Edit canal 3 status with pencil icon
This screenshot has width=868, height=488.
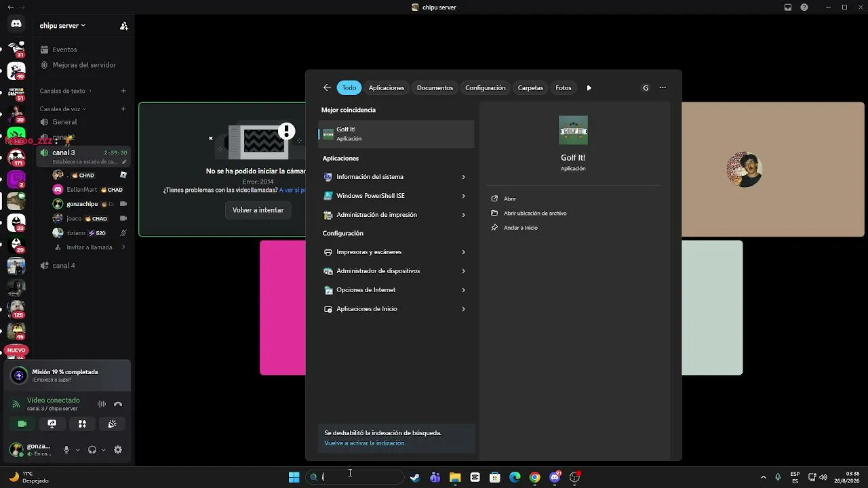[x=123, y=162]
